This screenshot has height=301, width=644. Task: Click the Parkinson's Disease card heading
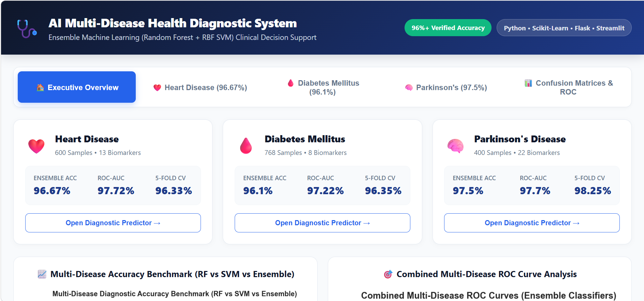pyautogui.click(x=520, y=139)
